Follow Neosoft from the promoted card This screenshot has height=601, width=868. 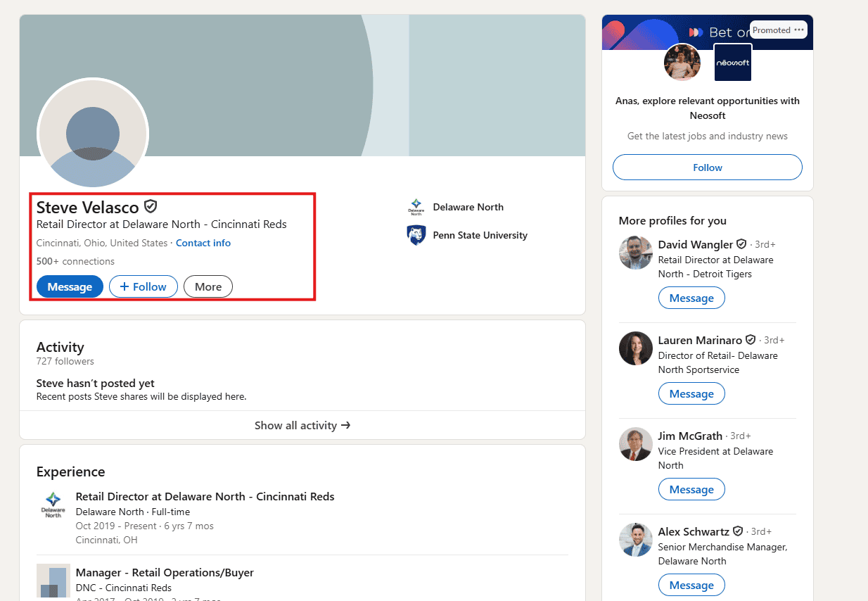pyautogui.click(x=708, y=167)
